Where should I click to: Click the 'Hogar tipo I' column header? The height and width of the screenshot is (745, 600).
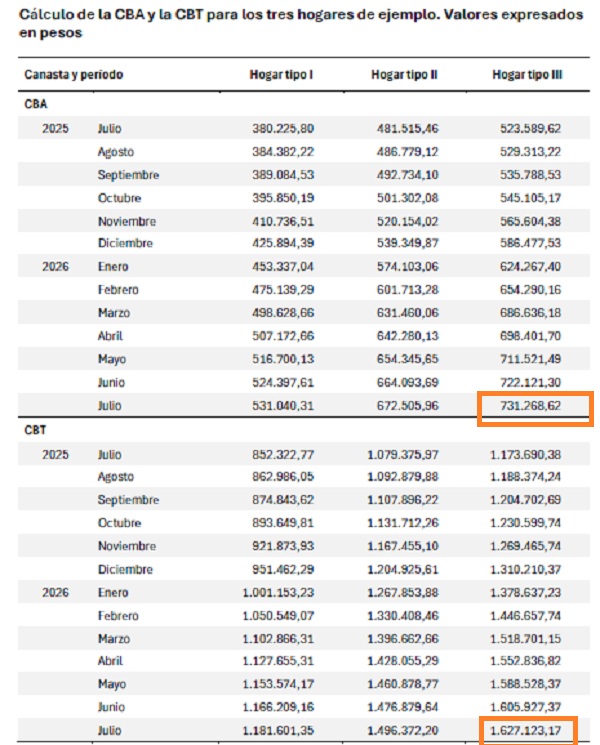click(281, 75)
